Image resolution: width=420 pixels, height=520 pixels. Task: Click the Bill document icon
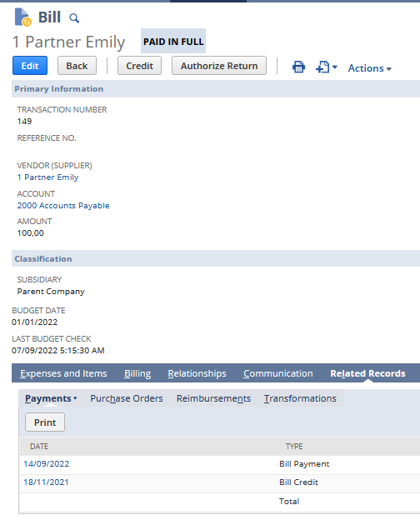point(22,17)
